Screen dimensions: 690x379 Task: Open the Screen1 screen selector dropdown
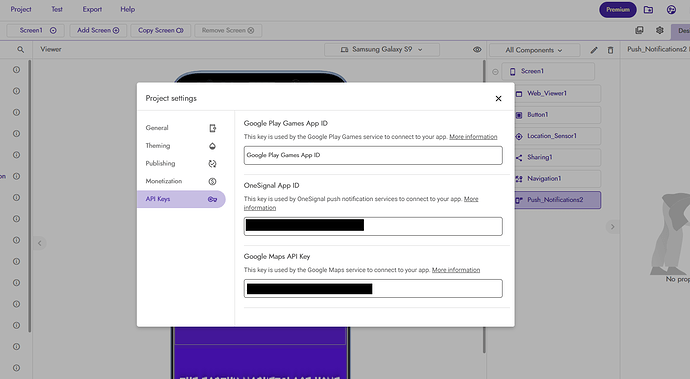[36, 30]
